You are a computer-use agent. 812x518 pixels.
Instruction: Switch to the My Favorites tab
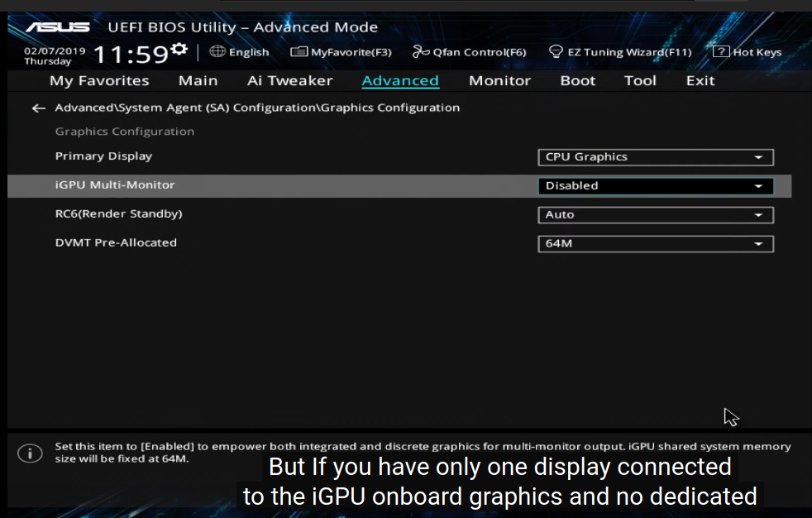99,81
